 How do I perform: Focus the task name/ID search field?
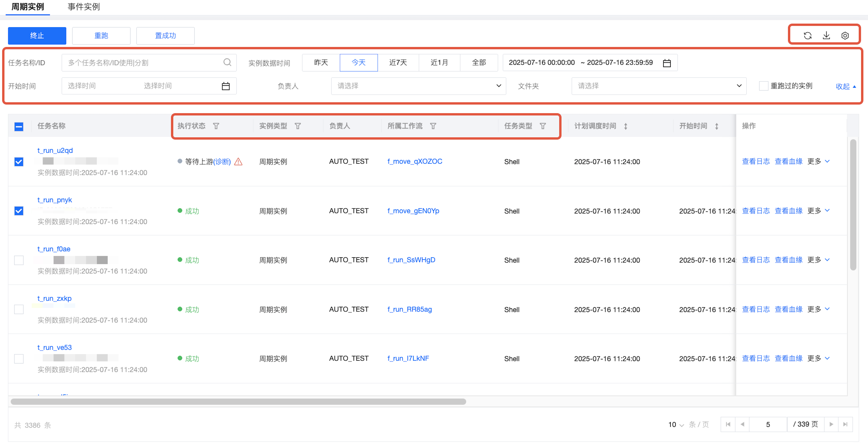149,63
